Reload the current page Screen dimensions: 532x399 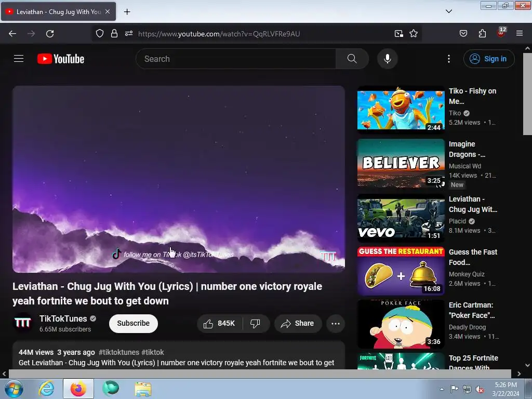[x=50, y=34]
